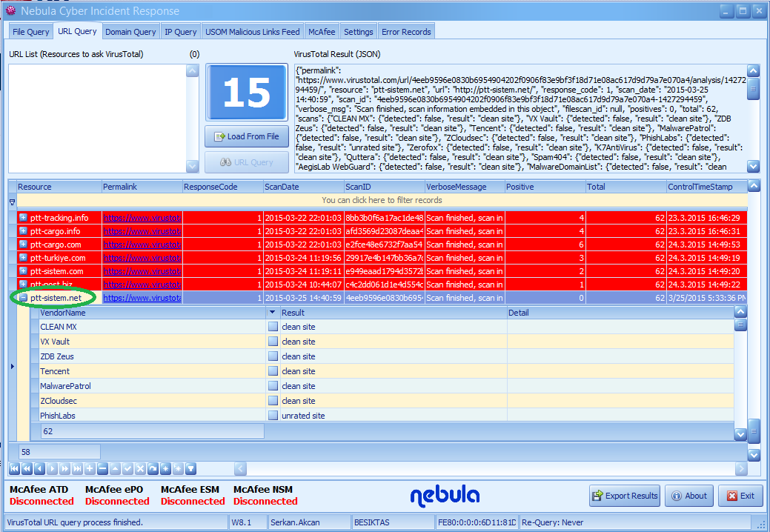The width and height of the screenshot is (770, 532).
Task: Delete record with minus navigator icon
Action: [102, 469]
